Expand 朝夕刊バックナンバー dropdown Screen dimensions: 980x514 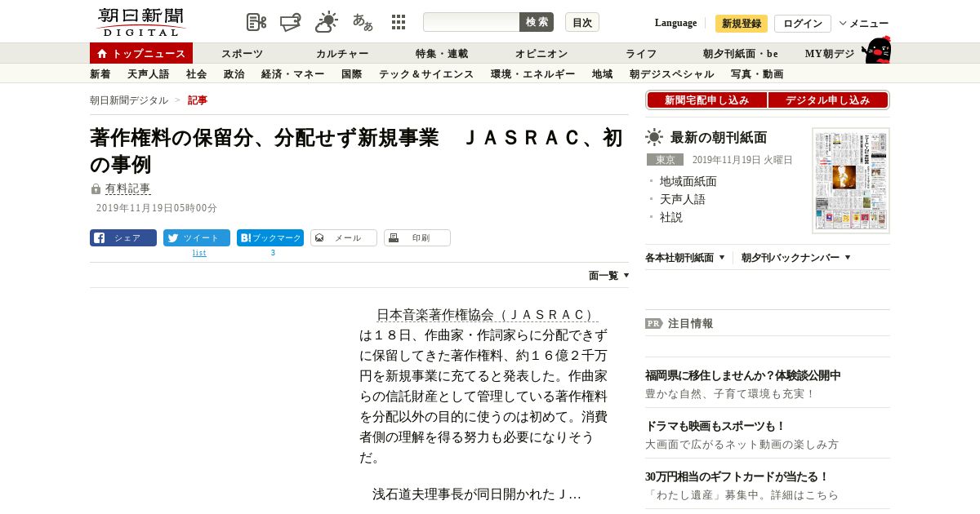point(796,258)
